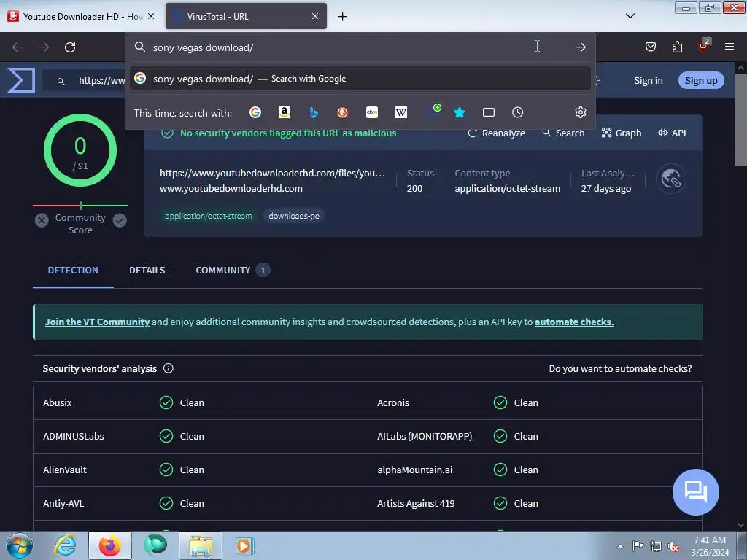The height and width of the screenshot is (560, 747).
Task: Choose 'sony vegas download/' Search with Google suggestion
Action: [x=360, y=79]
